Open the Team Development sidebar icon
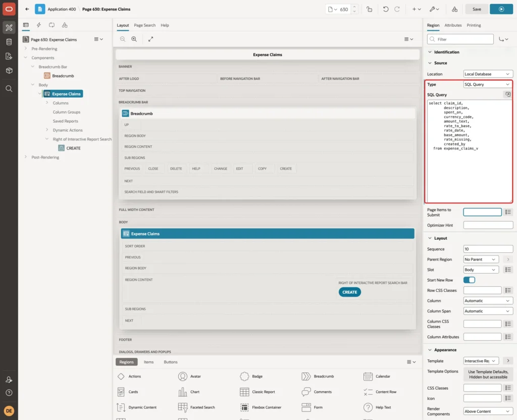The width and height of the screenshot is (517, 420). pos(9,56)
